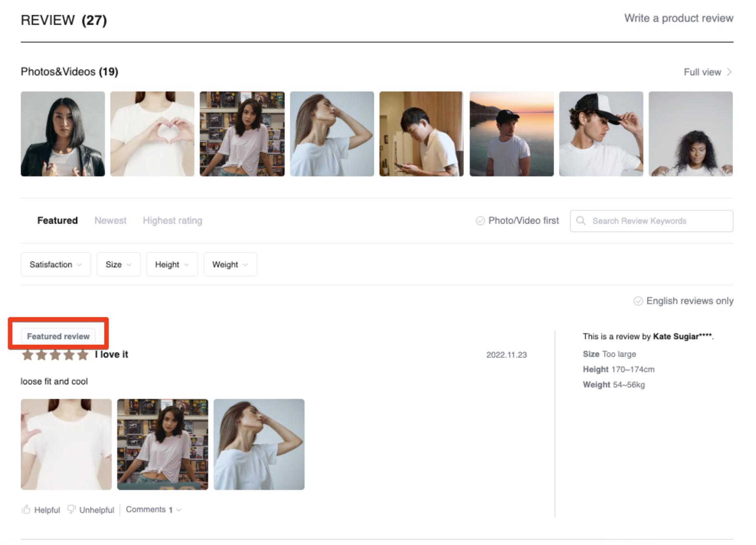The width and height of the screenshot is (756, 545).
Task: Click the thumbs-down Unhelpful icon
Action: tap(72, 510)
